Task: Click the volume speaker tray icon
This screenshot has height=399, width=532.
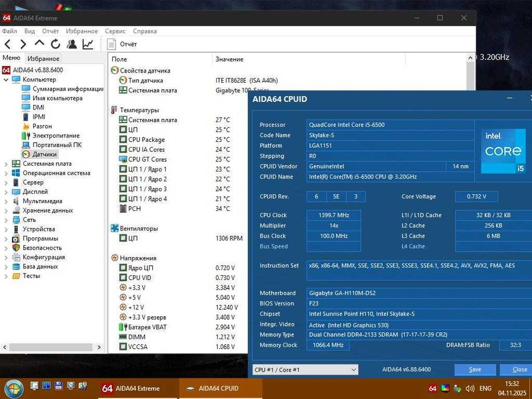Action: [x=470, y=389]
